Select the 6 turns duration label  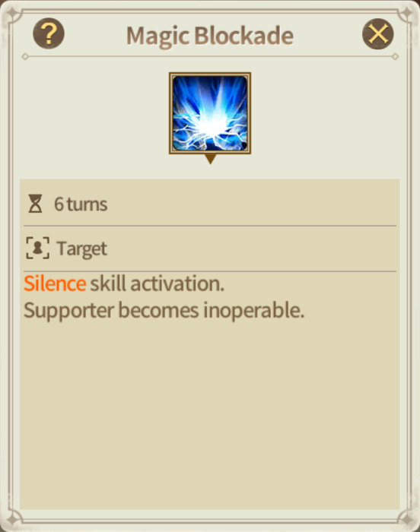click(x=81, y=204)
